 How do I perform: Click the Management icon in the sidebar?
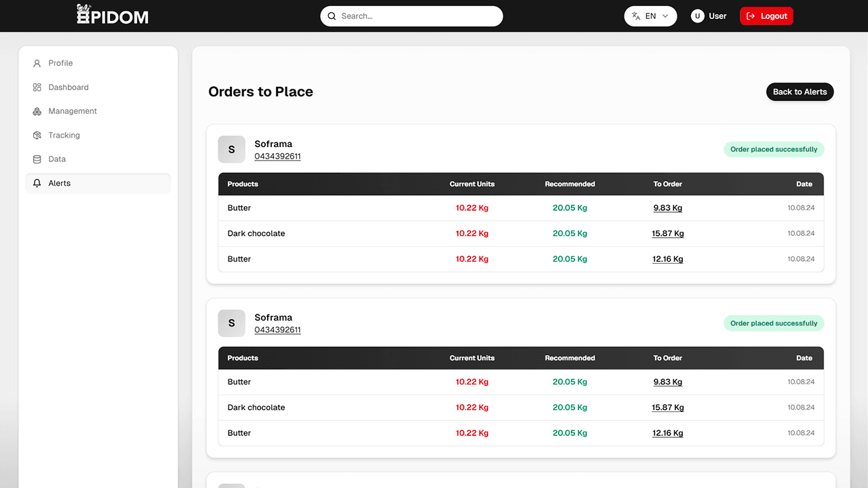tap(37, 111)
